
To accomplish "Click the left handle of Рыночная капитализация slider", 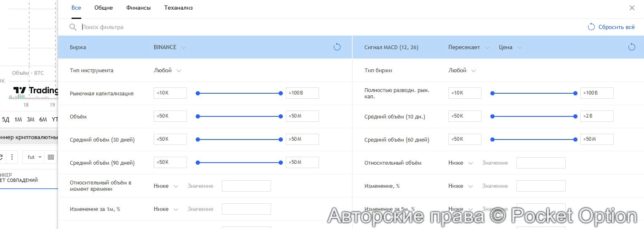I will [198, 93].
